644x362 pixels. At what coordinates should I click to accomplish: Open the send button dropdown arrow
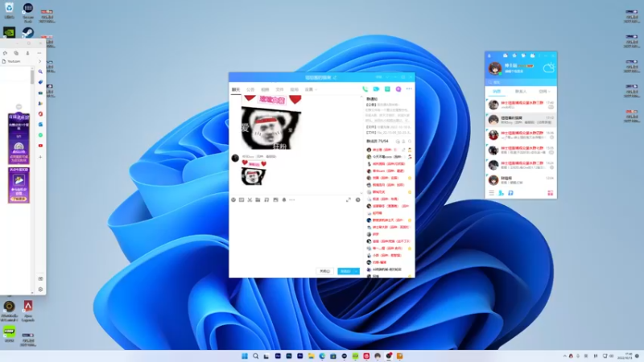pyautogui.click(x=357, y=271)
